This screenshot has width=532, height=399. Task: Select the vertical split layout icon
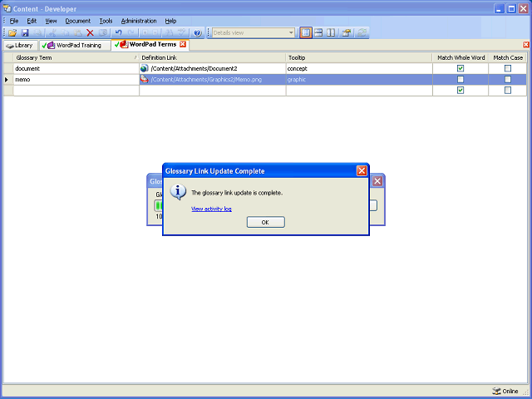click(x=331, y=33)
